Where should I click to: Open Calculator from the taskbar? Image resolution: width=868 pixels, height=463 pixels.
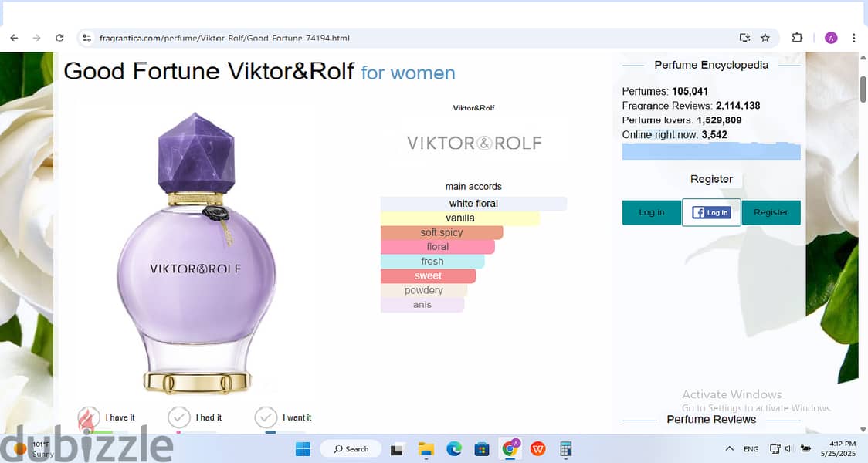pyautogui.click(x=565, y=449)
